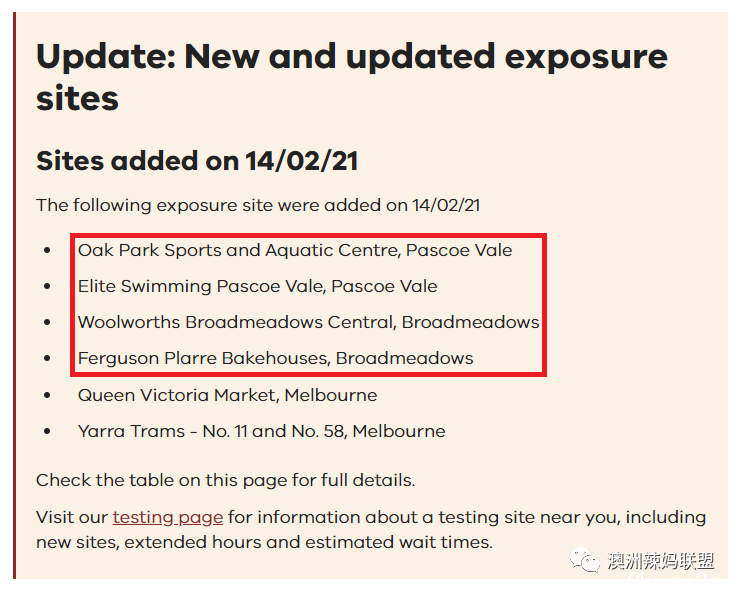Select Oak Park Sports and Aquatic Centre entry
Viewport: 738px width, 594px height.
(x=295, y=250)
